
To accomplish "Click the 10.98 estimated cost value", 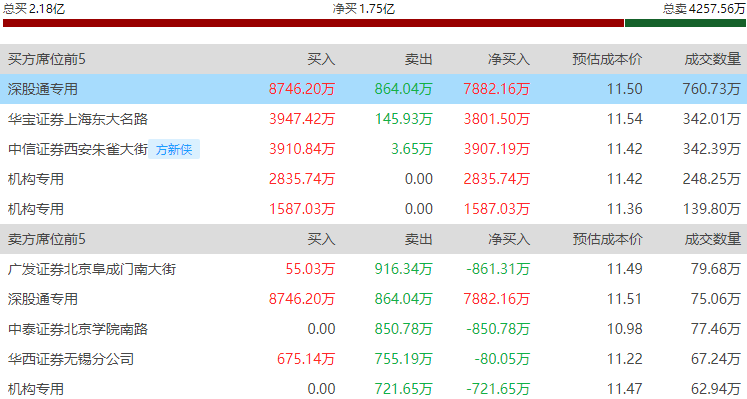I will click(625, 329).
